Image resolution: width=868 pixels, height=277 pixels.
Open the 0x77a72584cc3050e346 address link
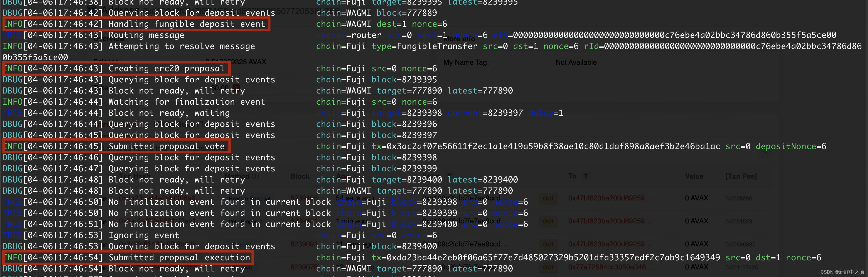(x=610, y=267)
